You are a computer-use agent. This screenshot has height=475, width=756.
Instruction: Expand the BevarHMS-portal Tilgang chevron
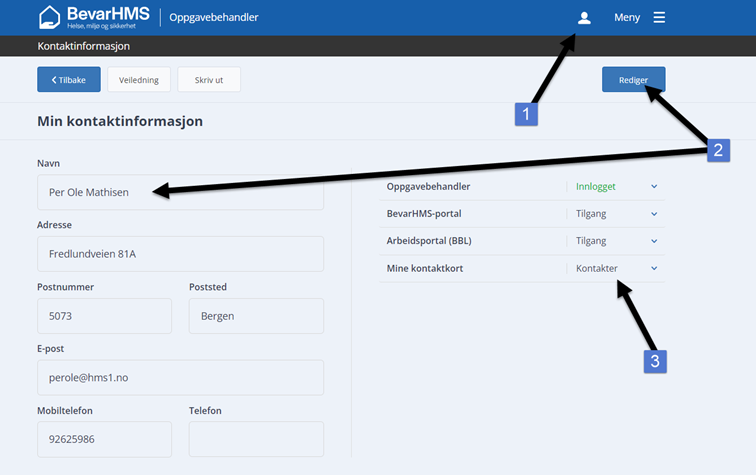point(654,214)
